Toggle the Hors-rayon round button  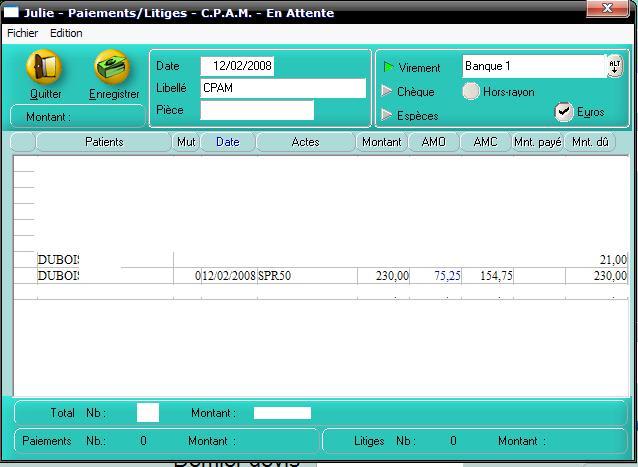tap(471, 92)
